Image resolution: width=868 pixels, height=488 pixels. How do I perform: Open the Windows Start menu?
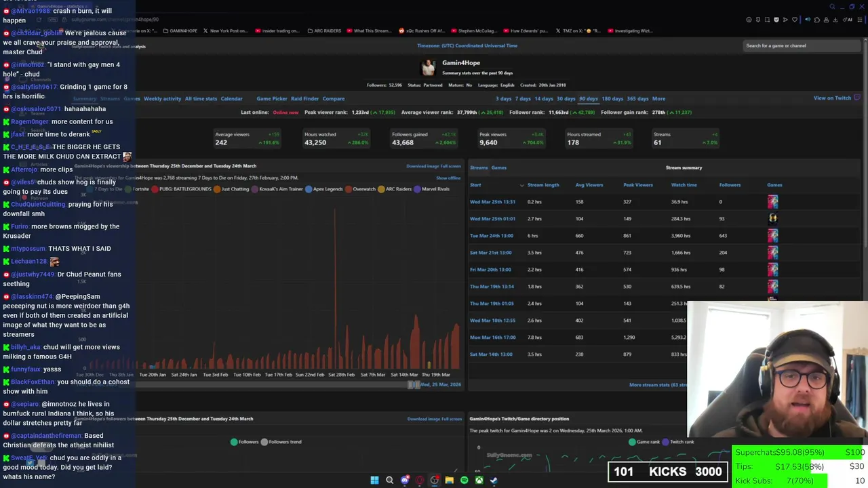click(374, 480)
